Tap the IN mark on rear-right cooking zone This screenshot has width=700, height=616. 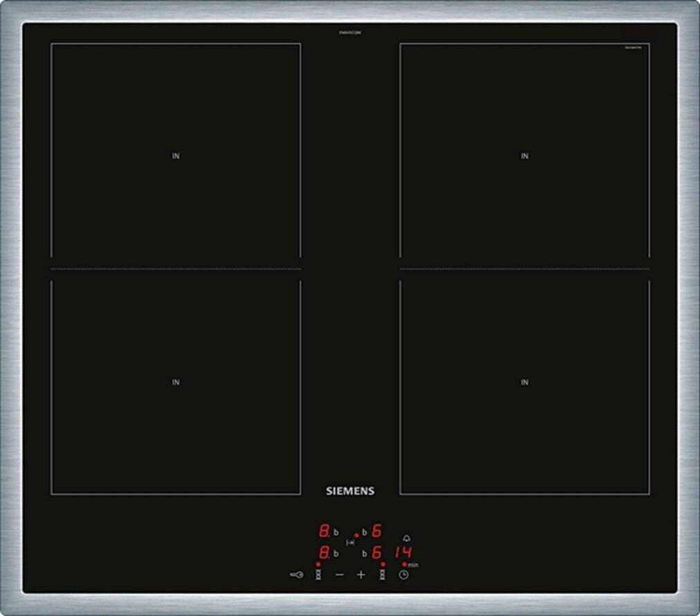[524, 156]
